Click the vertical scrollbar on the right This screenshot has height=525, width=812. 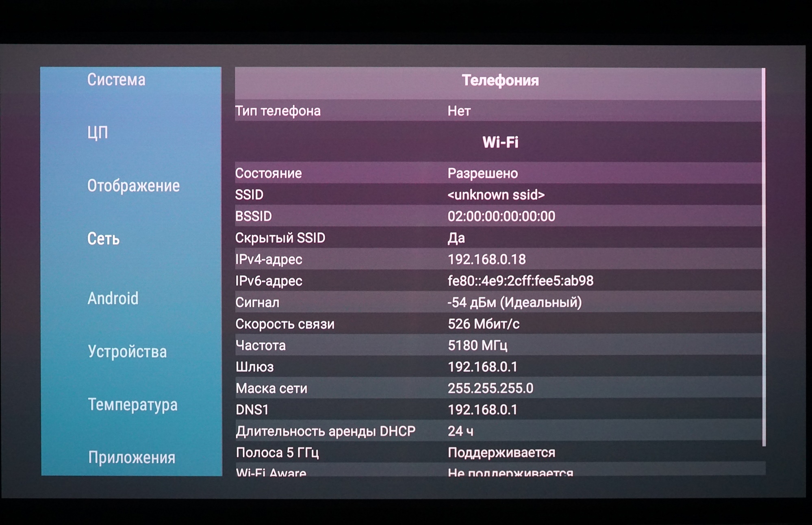click(x=764, y=256)
